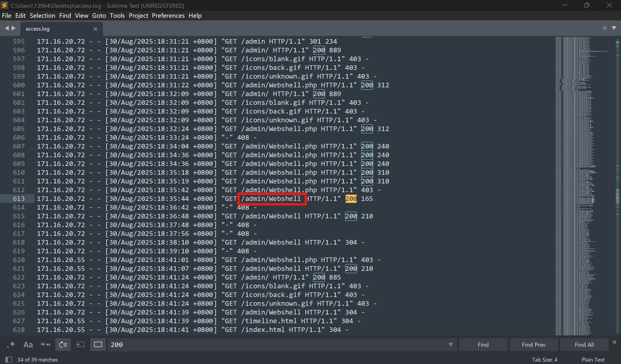Click /index.html on line 628
621x364 pixels.
click(x=263, y=330)
